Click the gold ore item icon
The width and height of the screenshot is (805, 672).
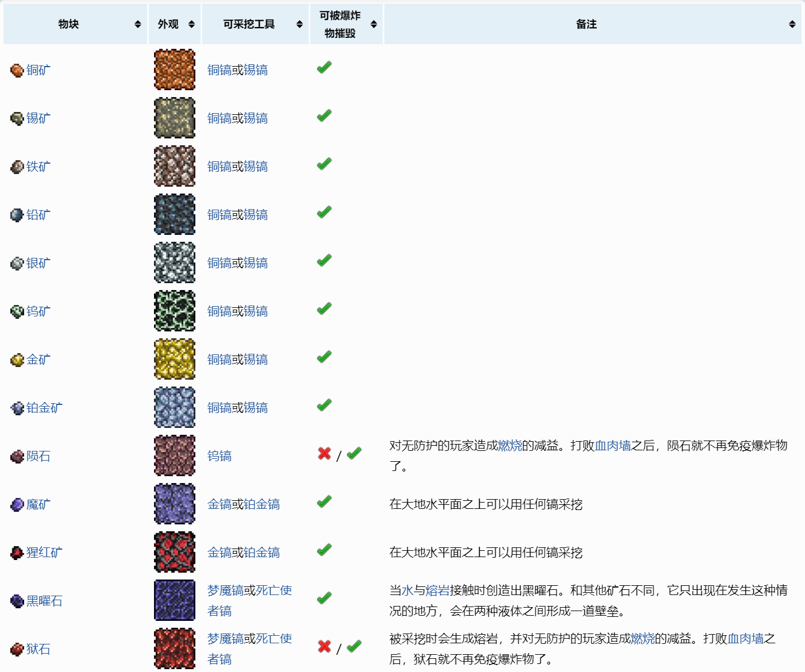click(17, 360)
